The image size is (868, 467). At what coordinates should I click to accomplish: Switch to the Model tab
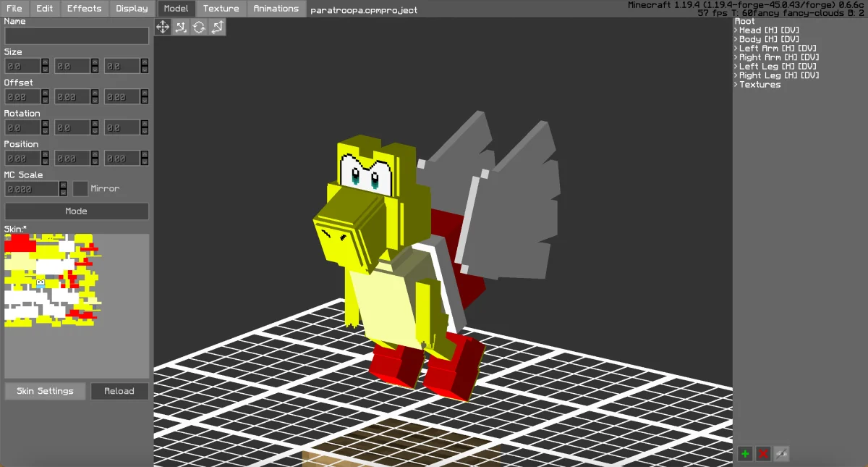pyautogui.click(x=176, y=9)
